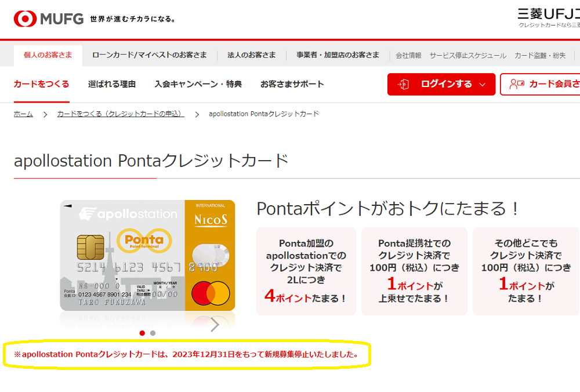Click the 新規募集停止 red notice text
The image size is (580, 392).
[187, 354]
